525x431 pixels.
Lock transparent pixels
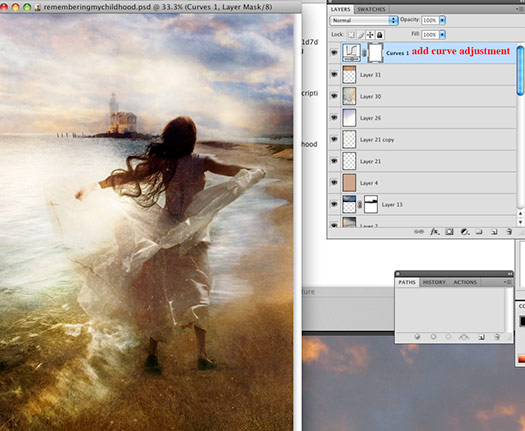coord(351,34)
